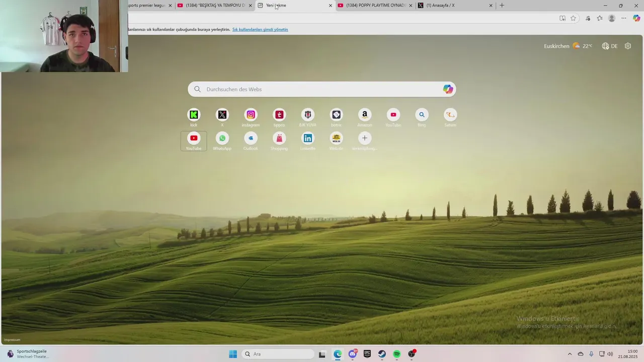The image size is (644, 362).
Task: Click the microphone tray icon
Action: click(x=591, y=354)
